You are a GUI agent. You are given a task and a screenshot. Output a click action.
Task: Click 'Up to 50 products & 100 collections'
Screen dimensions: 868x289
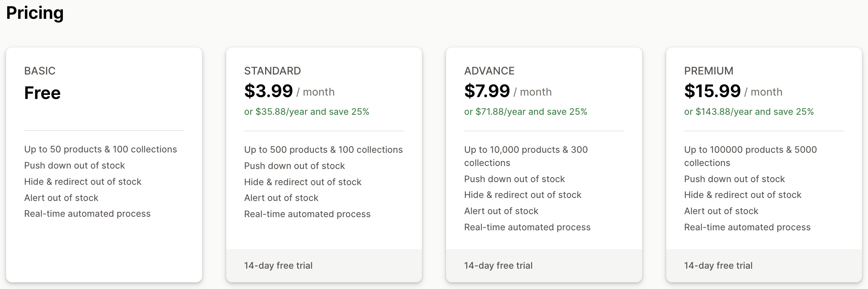101,149
